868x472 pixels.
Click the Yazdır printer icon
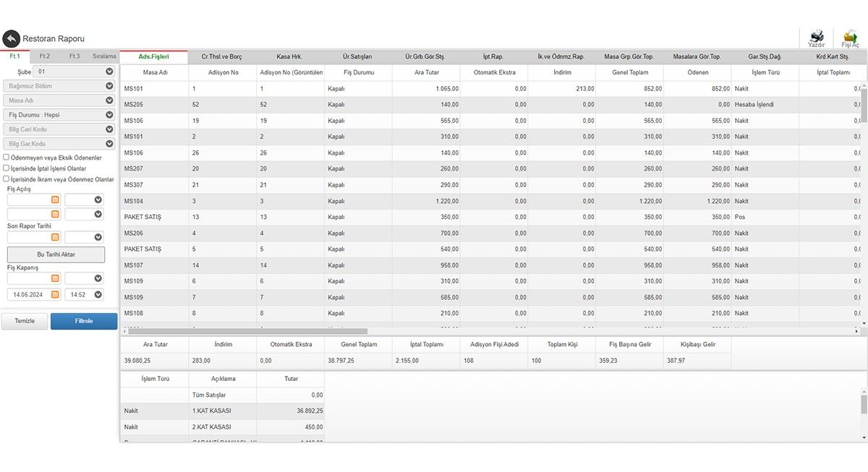[x=816, y=36]
